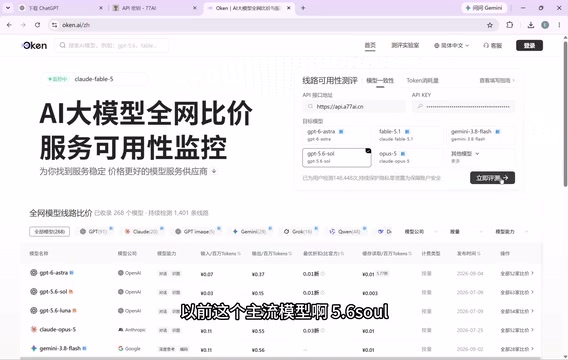View all price comparisons for gpt-6-astra
The image size is (568, 360).
click(517, 273)
